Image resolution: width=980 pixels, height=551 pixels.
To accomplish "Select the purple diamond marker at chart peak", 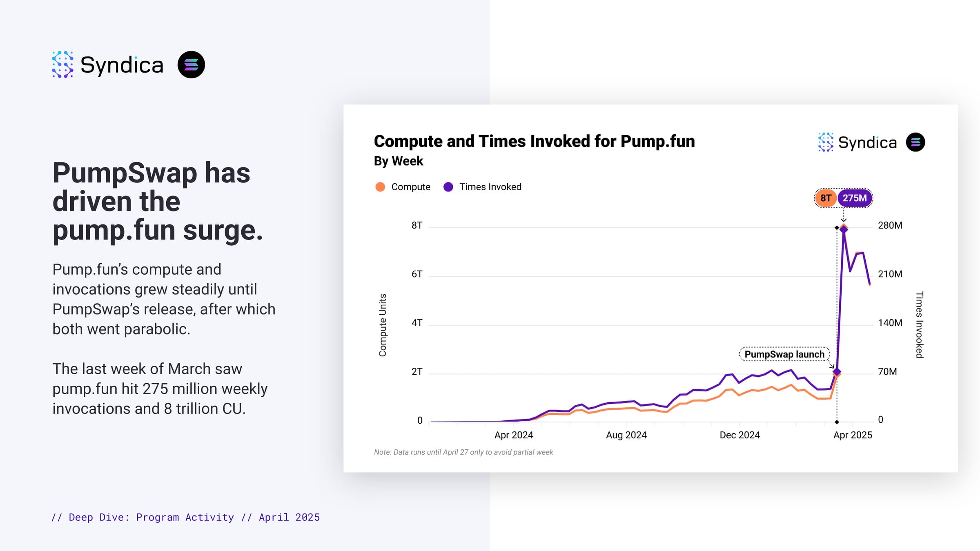I will pyautogui.click(x=844, y=229).
